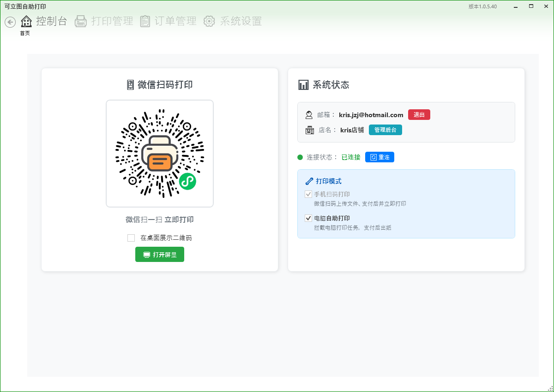Click the 已连接 status text

tap(351, 157)
